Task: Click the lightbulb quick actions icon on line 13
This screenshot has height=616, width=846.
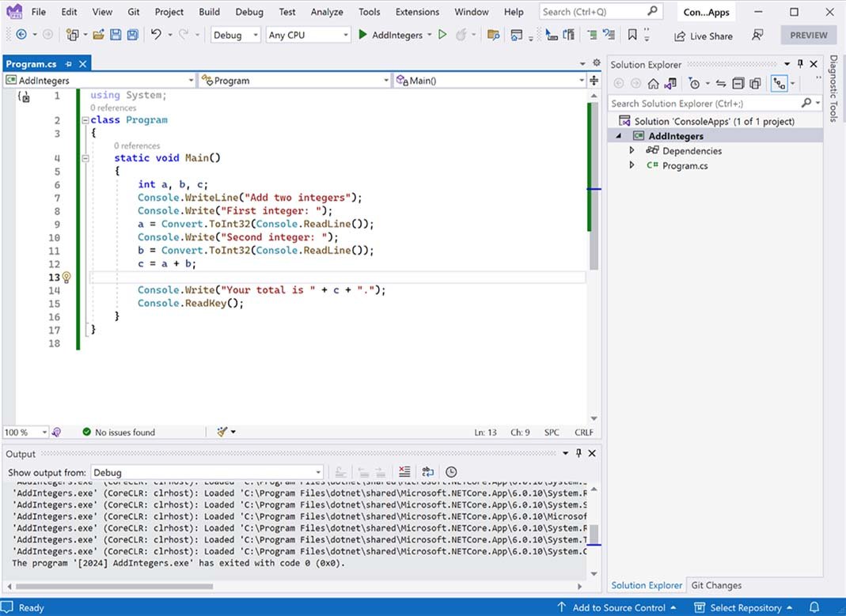Action: (66, 278)
